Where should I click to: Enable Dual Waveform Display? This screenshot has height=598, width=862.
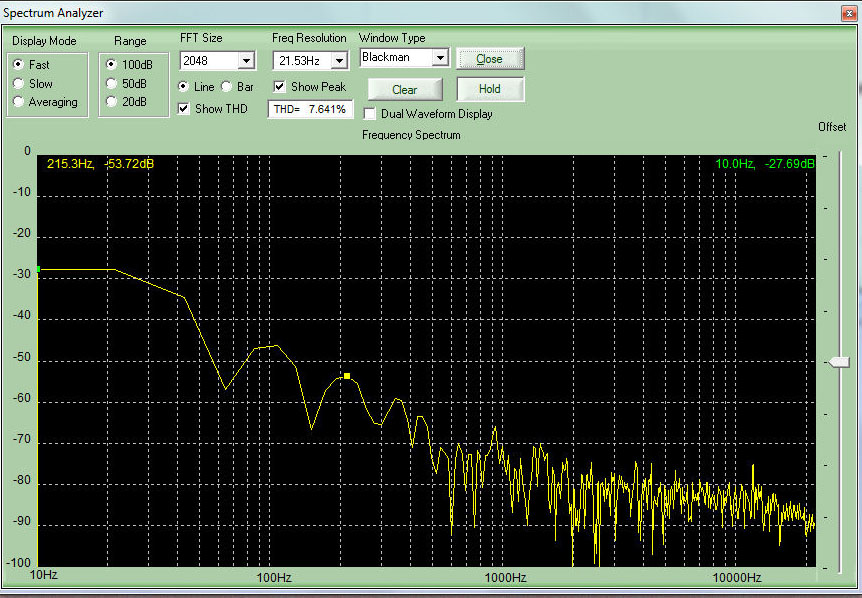tap(371, 114)
